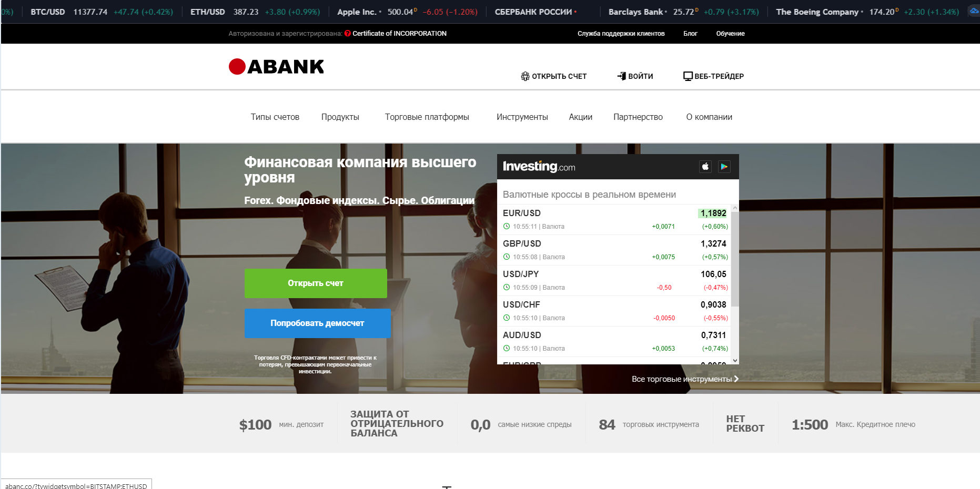Open Продукты menu
Screen dimensions: 980x489
(x=340, y=117)
